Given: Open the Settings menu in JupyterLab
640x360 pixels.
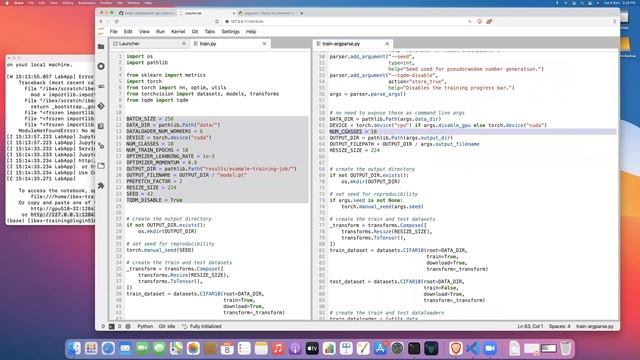Looking at the screenshot, I should pyautogui.click(x=230, y=31).
